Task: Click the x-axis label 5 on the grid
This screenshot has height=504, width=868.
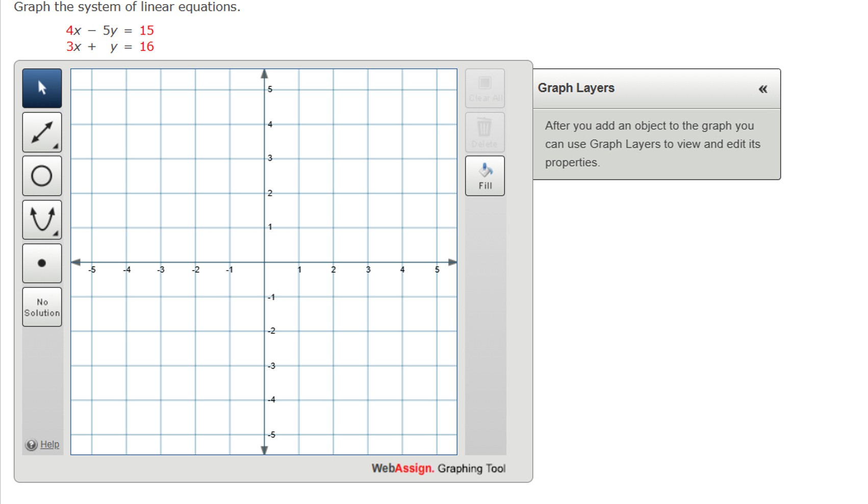Action: pos(437,270)
